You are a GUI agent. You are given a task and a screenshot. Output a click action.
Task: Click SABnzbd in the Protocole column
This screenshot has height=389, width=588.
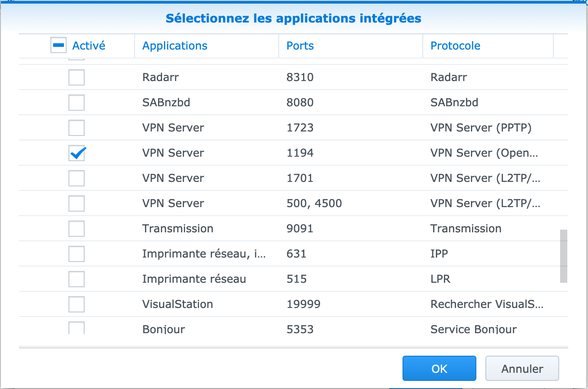point(454,103)
